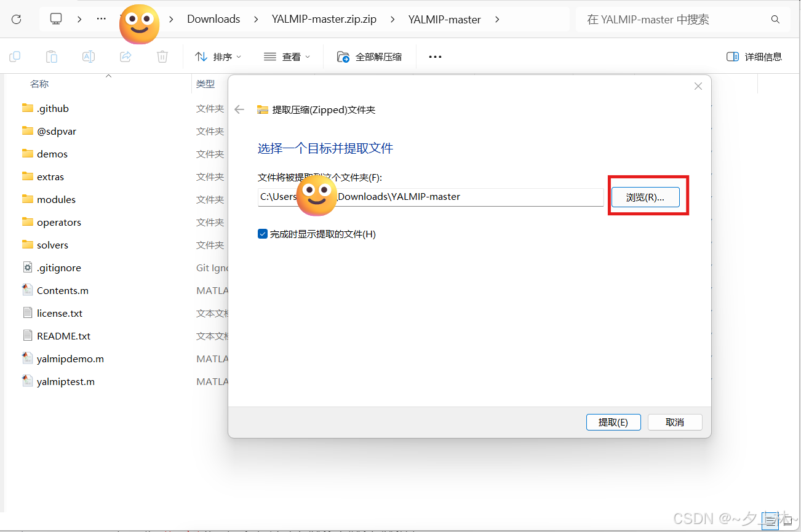Click the 名称 column sort indicator
801x532 pixels.
coord(108,78)
